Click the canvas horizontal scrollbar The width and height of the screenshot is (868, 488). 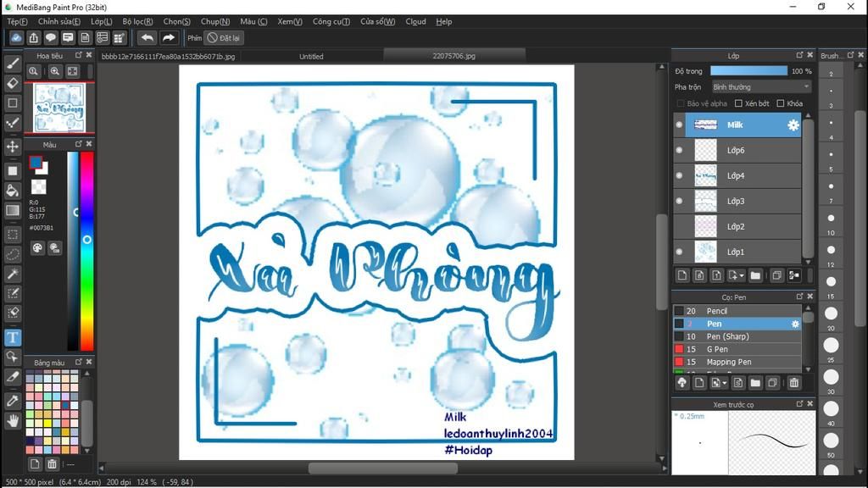coord(383,468)
